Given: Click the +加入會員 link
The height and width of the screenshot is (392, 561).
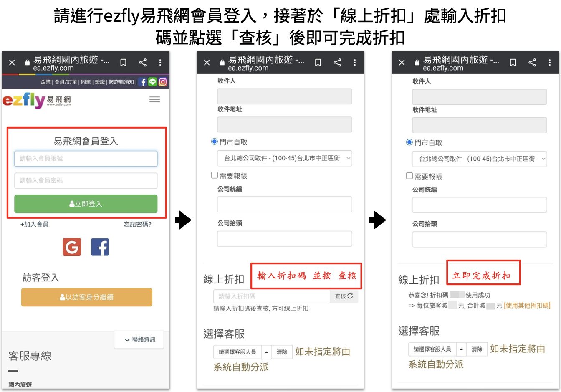Looking at the screenshot, I should tap(35, 224).
